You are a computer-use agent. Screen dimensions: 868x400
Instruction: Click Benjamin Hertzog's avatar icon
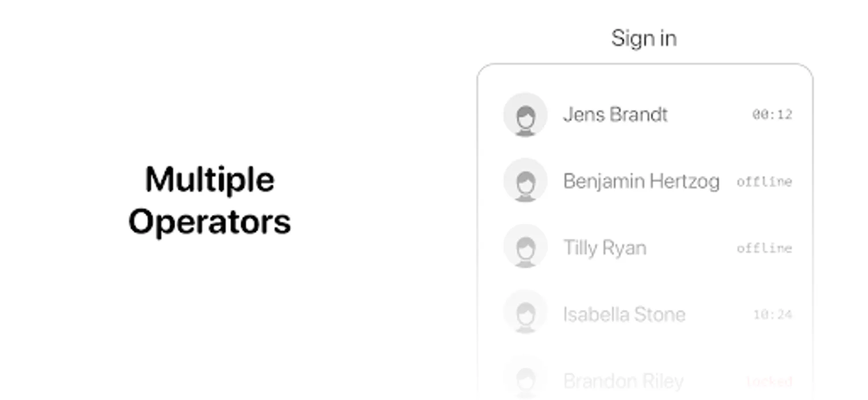click(x=525, y=181)
